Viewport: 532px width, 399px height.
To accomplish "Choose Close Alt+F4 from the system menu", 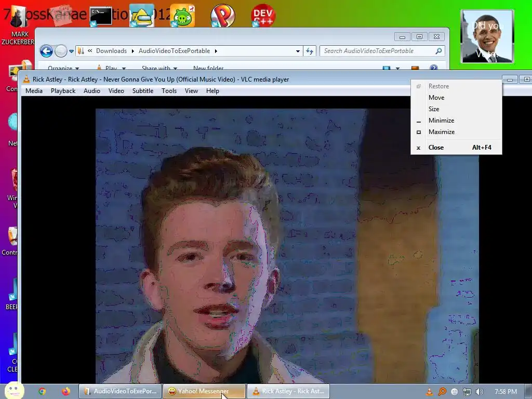I will pos(456,148).
